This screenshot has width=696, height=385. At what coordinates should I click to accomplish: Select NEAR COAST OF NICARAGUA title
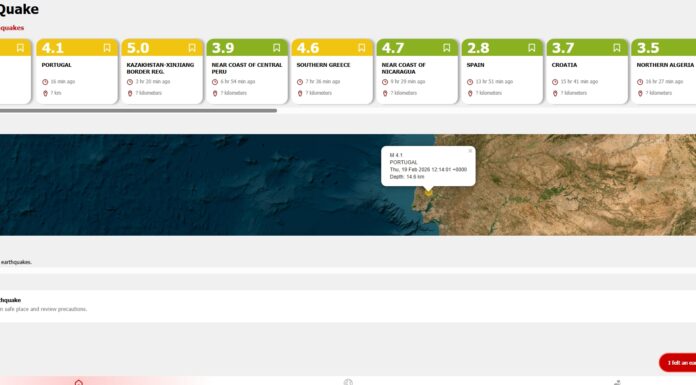[403, 68]
